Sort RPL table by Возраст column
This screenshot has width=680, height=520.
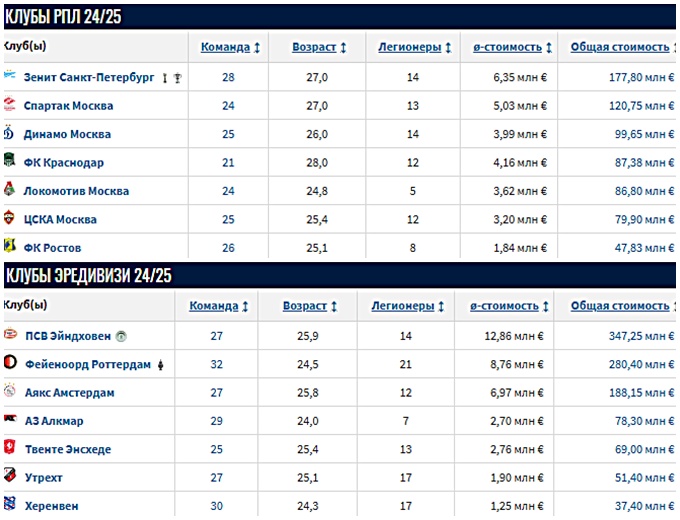click(x=319, y=47)
